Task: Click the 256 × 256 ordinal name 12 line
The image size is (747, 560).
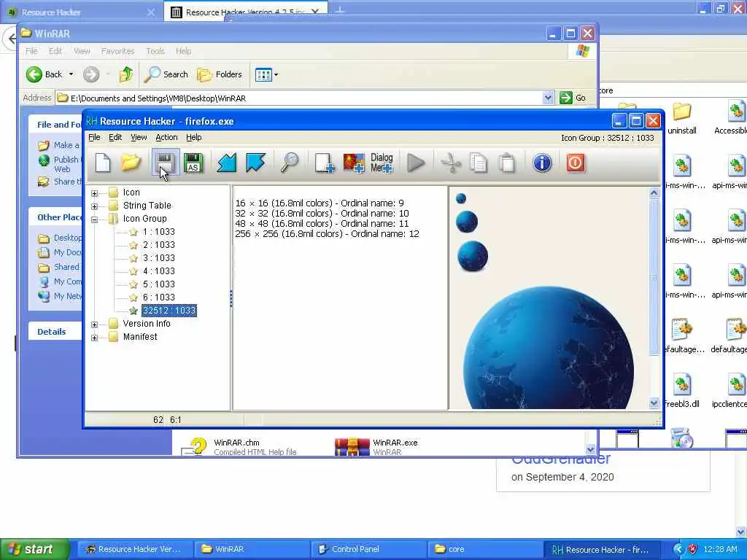Action: coord(327,234)
